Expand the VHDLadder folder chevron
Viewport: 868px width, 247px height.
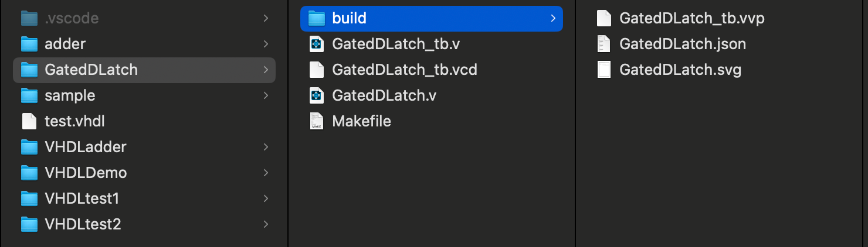[x=266, y=147]
